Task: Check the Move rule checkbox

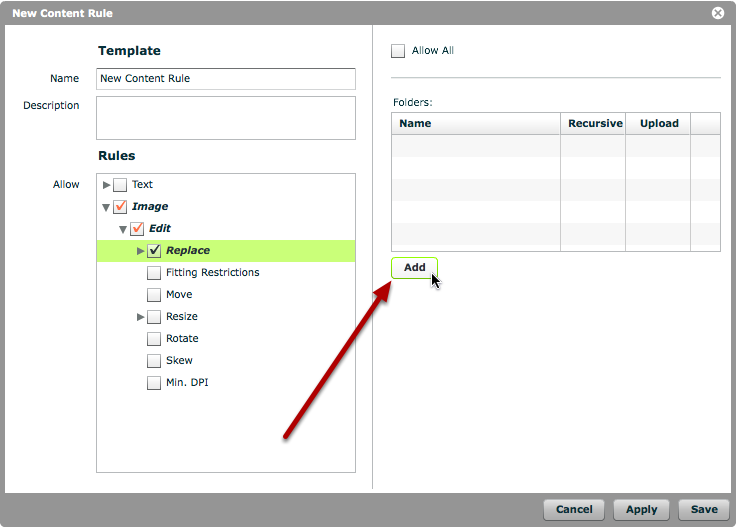Action: pos(154,295)
